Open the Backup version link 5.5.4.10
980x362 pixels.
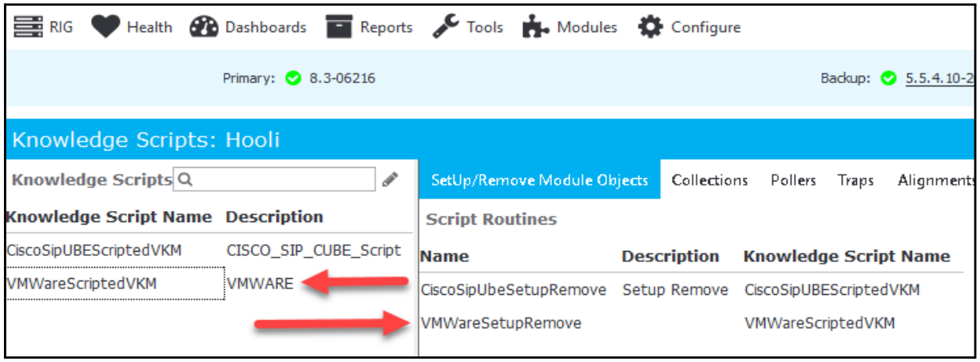(939, 78)
